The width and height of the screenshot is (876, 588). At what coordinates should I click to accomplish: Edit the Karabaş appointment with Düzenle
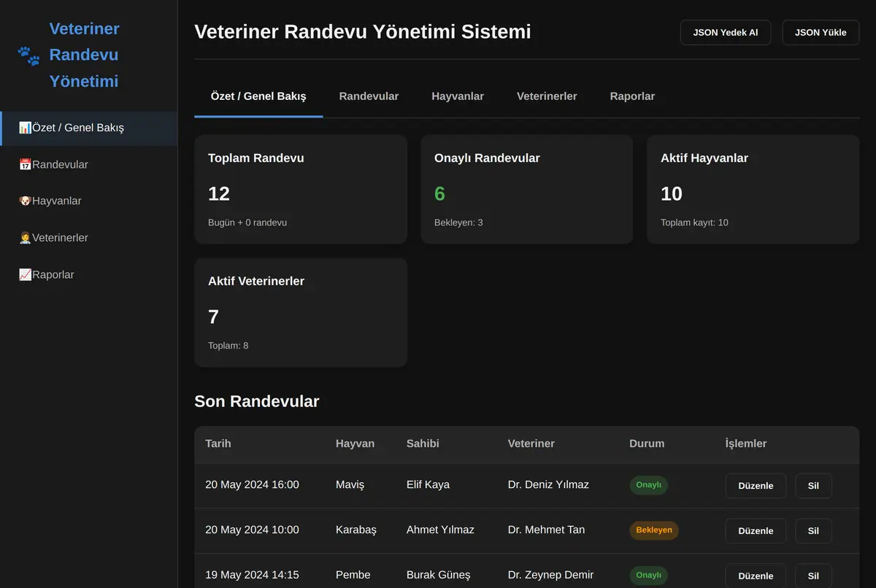[x=756, y=531]
